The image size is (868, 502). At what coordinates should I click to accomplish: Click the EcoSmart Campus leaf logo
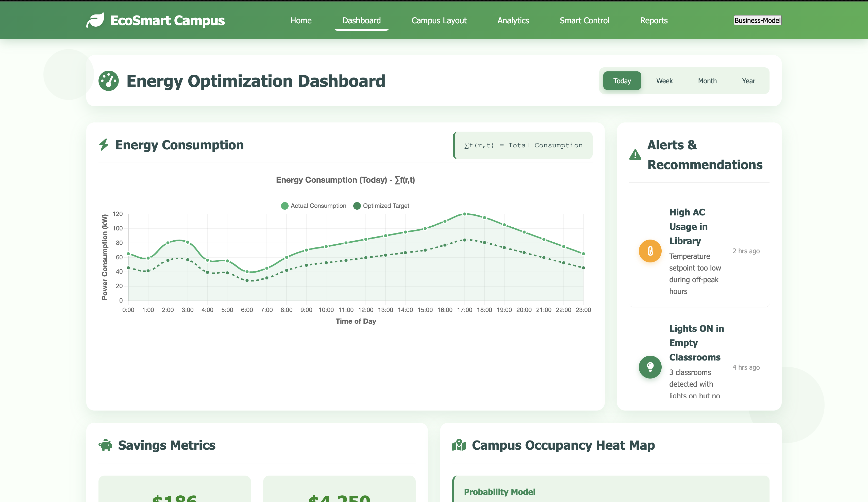[95, 20]
